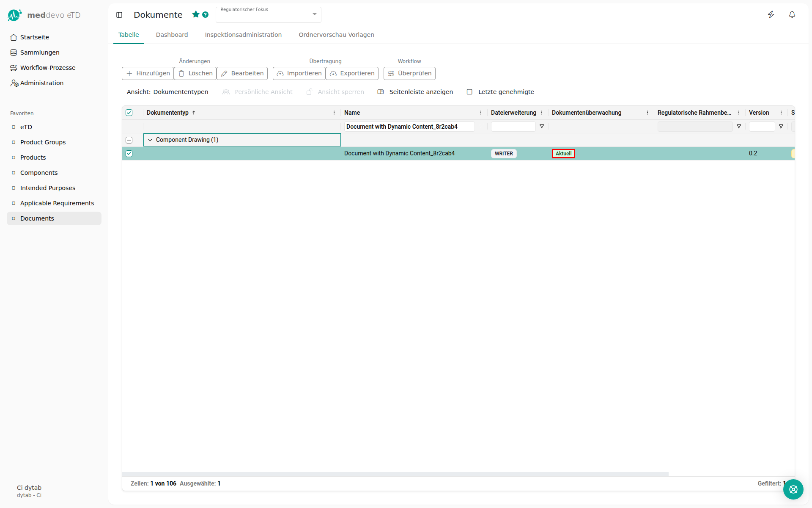The width and height of the screenshot is (812, 508).
Task: Toggle the sidebar panel collapse icon
Action: [119, 15]
